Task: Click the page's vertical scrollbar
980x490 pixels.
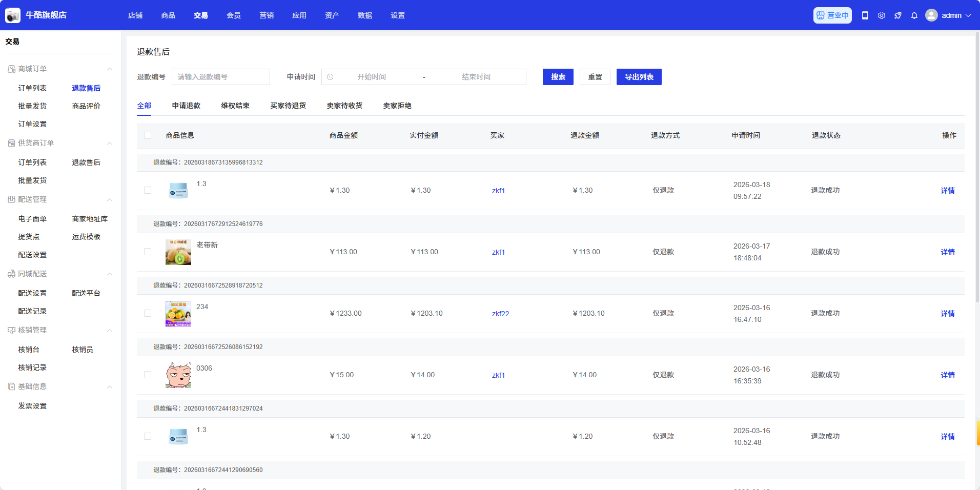Action: (x=977, y=169)
